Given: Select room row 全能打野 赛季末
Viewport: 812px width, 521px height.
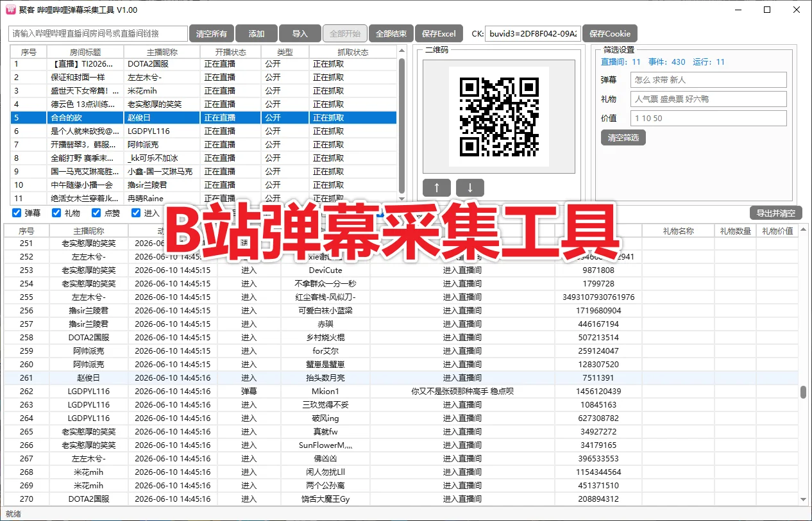Looking at the screenshot, I should tap(203, 158).
